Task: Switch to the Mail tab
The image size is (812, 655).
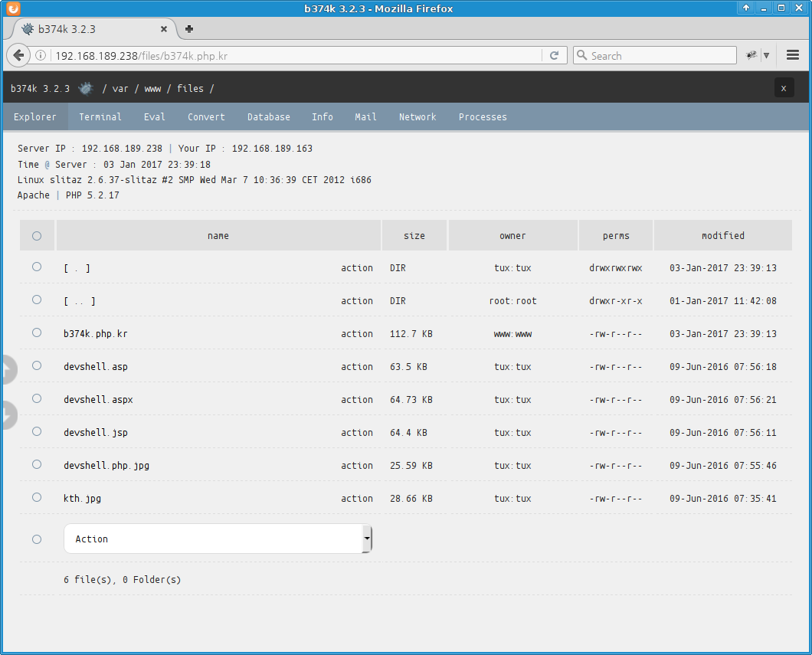Action: (365, 116)
